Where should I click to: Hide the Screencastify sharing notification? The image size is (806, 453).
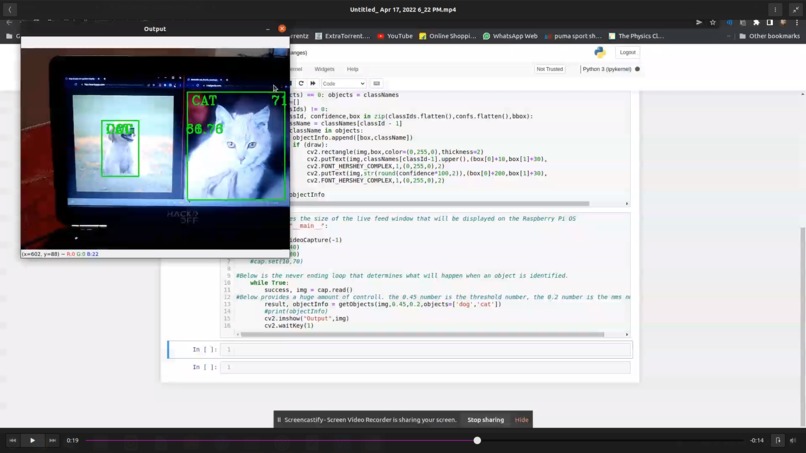click(521, 420)
